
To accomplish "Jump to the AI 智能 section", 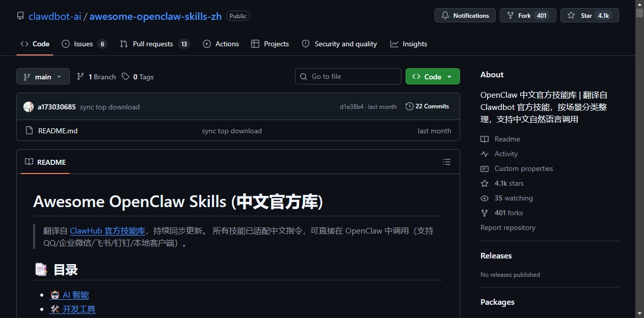I will click(x=70, y=295).
